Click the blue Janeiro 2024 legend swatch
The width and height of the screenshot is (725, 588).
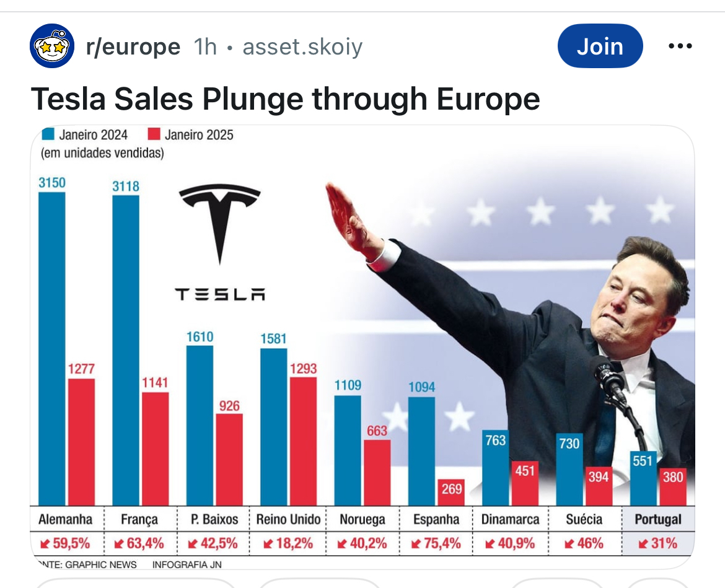[x=48, y=134]
